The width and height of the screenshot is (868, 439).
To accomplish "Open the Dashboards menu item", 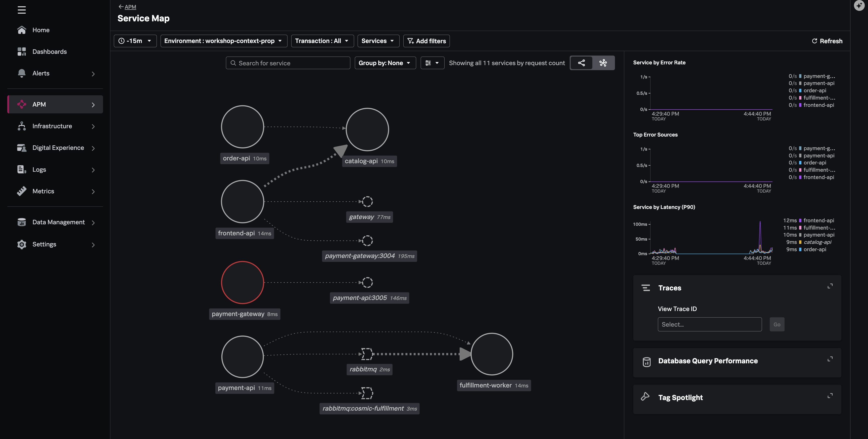I will point(55,52).
